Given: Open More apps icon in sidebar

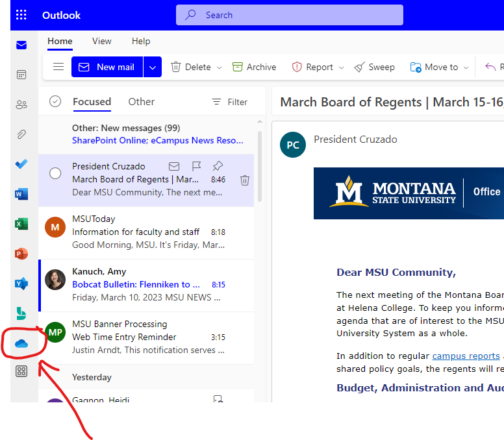Looking at the screenshot, I should 21,372.
